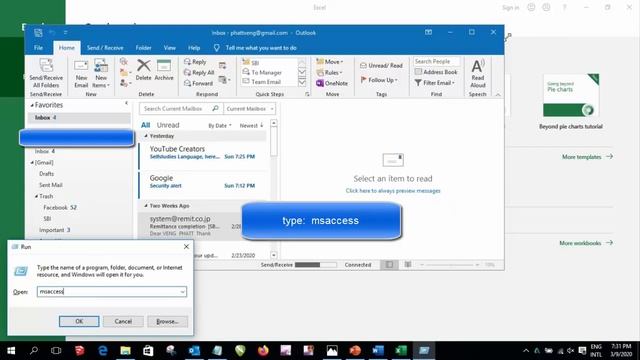The image size is (640, 360).
Task: Click Unread/Read envelope button
Action: coord(381,65)
